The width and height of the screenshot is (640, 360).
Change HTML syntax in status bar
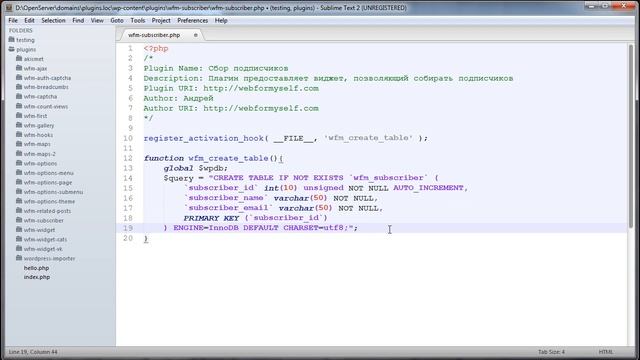click(606, 352)
